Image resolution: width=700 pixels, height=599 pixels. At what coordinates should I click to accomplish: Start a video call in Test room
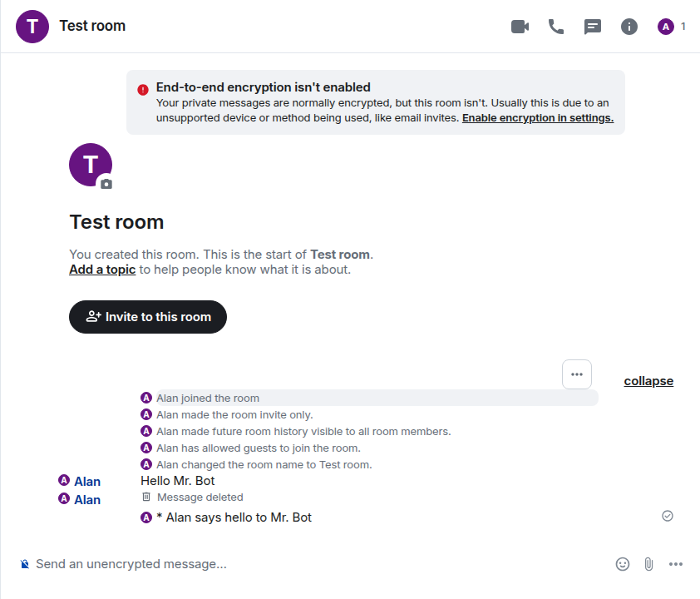pyautogui.click(x=520, y=27)
